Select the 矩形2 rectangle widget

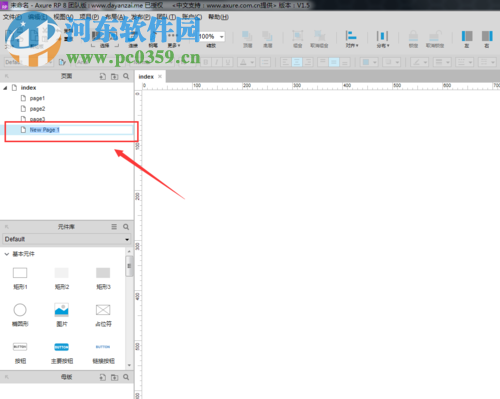[x=62, y=278]
